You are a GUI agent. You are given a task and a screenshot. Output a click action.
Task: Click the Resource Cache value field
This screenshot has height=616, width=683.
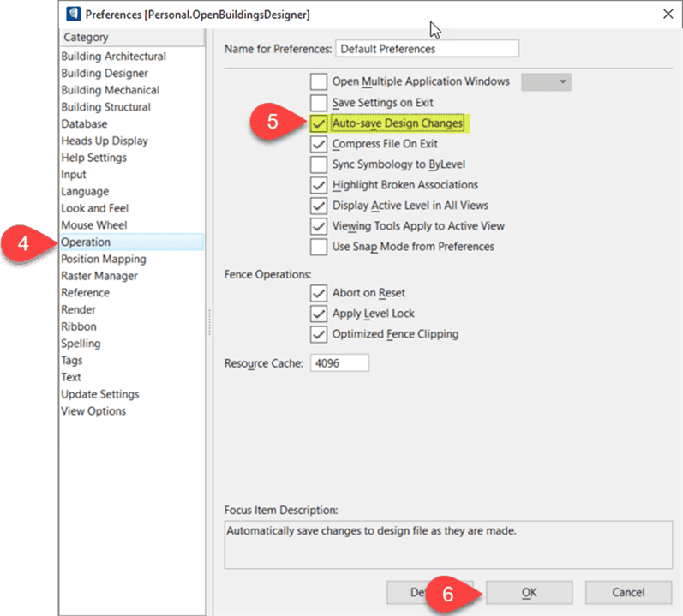pyautogui.click(x=339, y=362)
